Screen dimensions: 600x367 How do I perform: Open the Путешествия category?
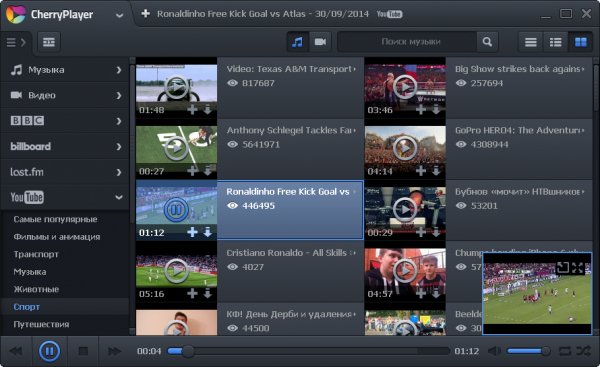[x=41, y=325]
